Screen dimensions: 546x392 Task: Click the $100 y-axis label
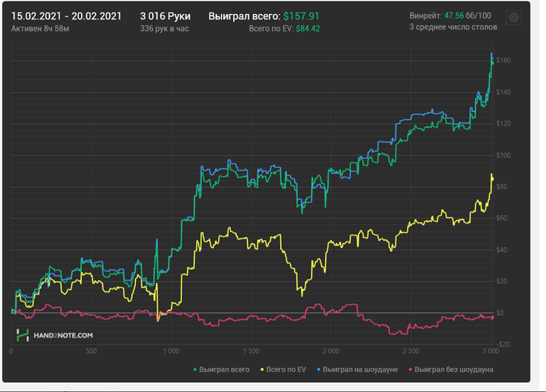tap(504, 155)
